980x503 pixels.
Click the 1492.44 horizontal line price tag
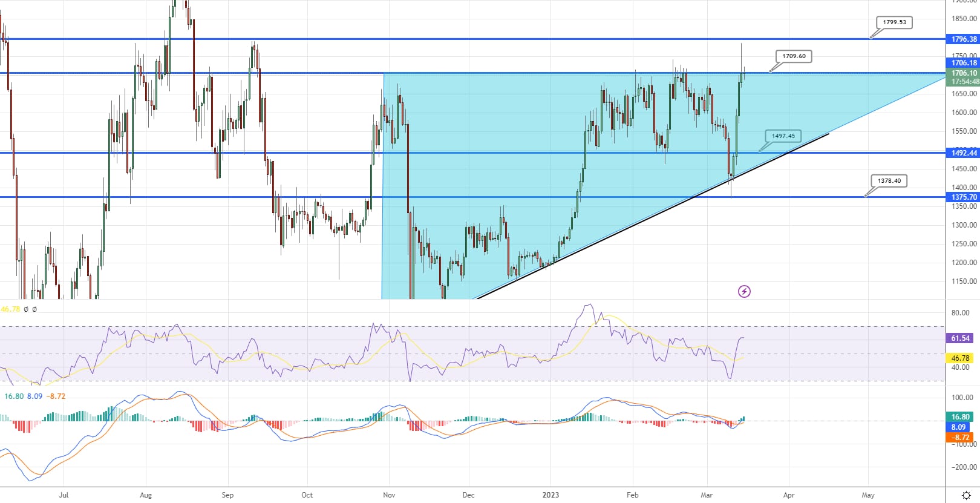[963, 153]
